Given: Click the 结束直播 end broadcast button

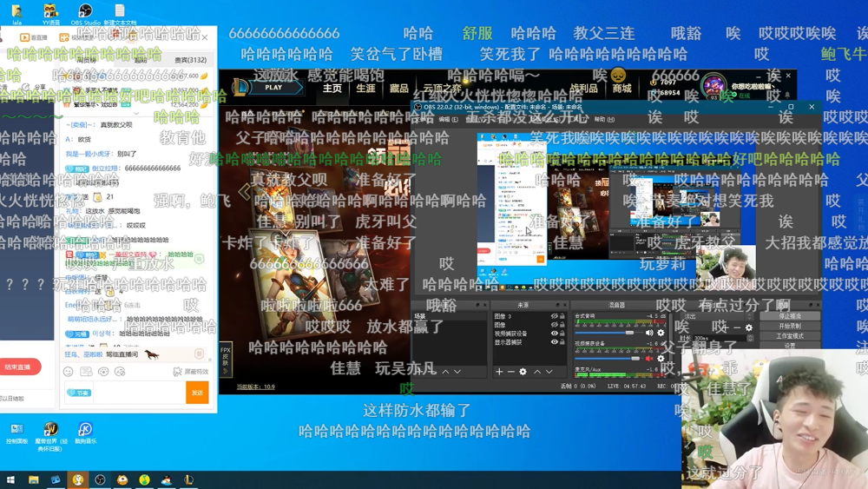Looking at the screenshot, I should [x=19, y=367].
